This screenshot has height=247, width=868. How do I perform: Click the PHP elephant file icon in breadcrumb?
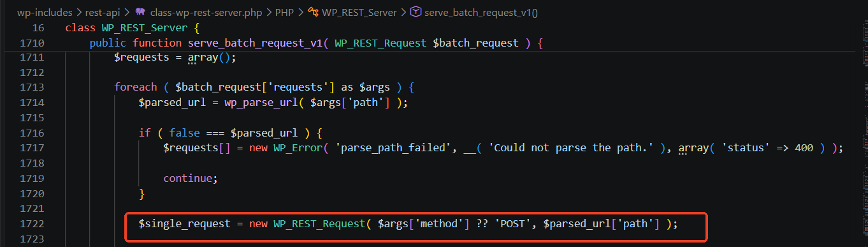click(140, 12)
